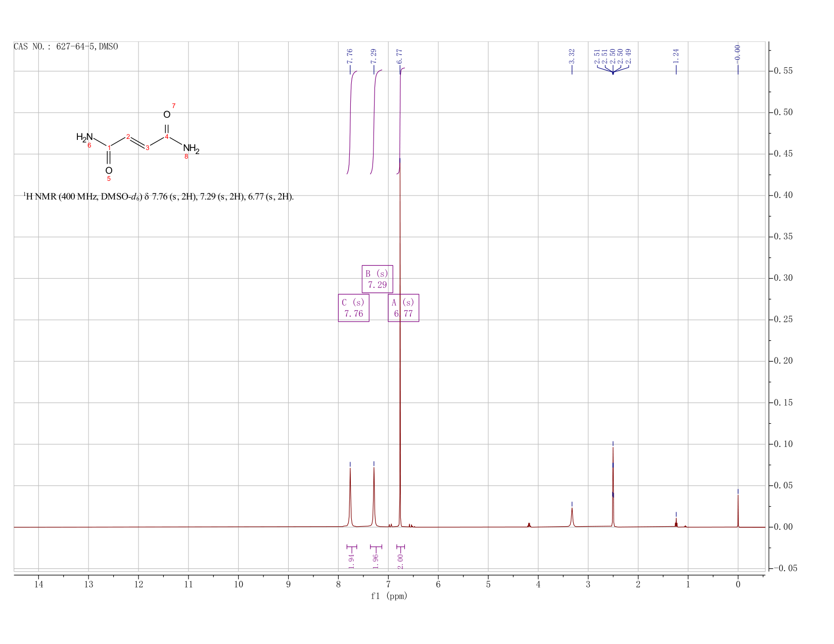Click the tall alkene peak at 6.77 ppm
Screen dimensions: 834x644
point(400,343)
